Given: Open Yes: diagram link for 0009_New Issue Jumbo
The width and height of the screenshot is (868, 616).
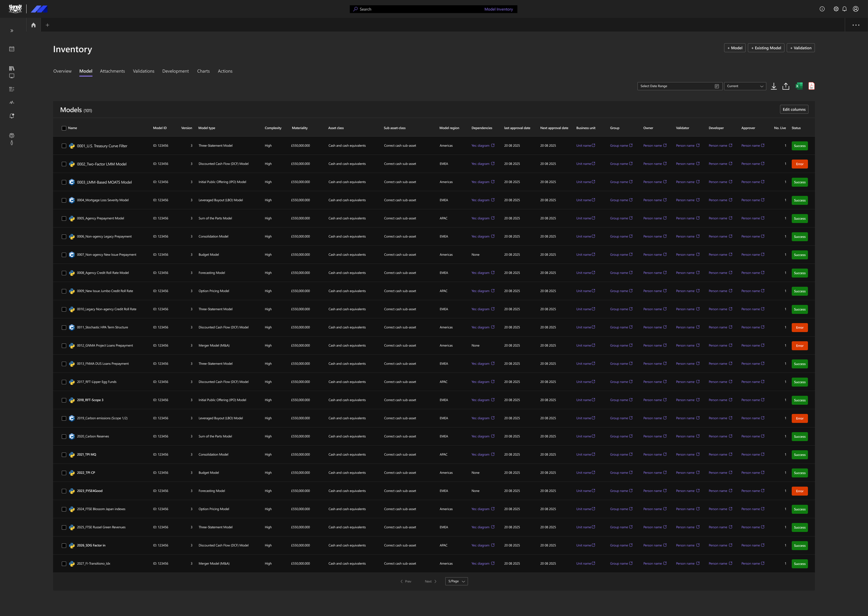Looking at the screenshot, I should [x=483, y=291].
